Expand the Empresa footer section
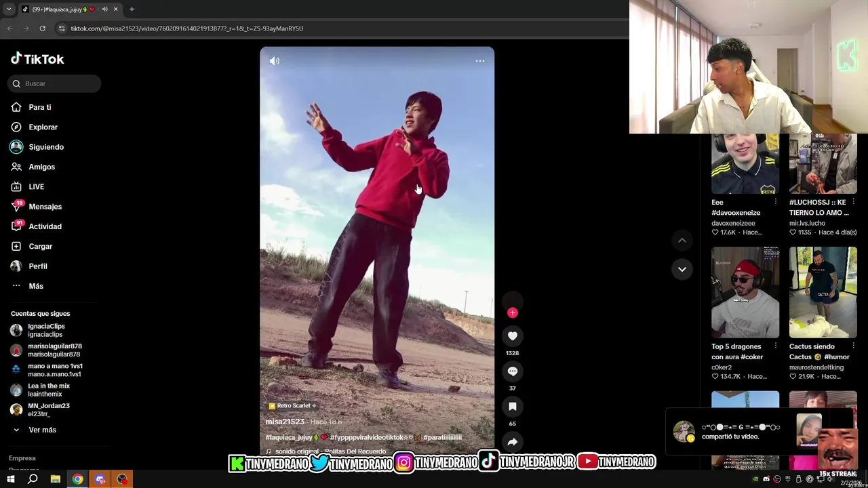The image size is (868, 488). pyautogui.click(x=22, y=458)
